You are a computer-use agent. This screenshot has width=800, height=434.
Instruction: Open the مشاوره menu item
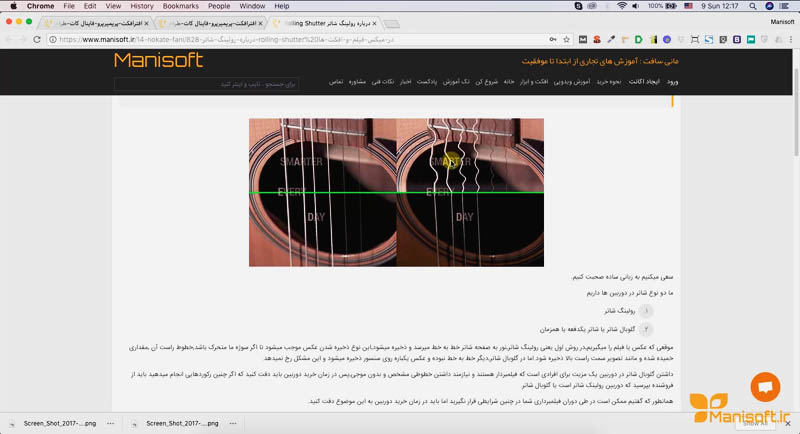[x=357, y=82]
